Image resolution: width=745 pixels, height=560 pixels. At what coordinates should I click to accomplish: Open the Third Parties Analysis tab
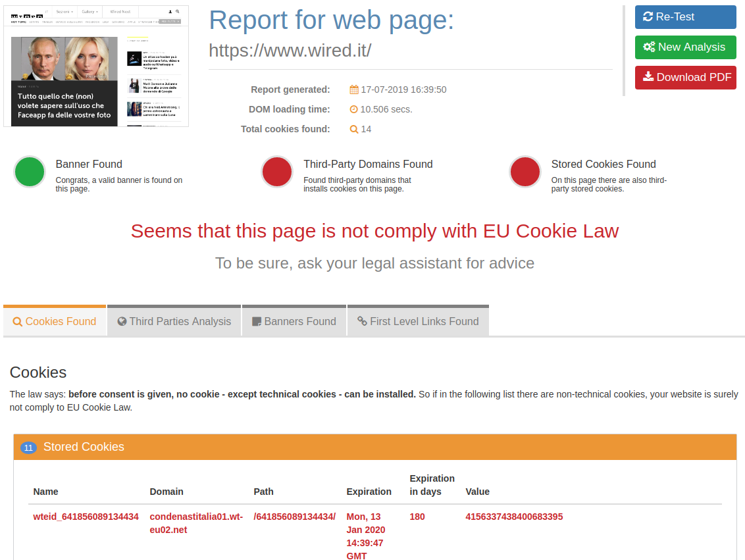(174, 322)
